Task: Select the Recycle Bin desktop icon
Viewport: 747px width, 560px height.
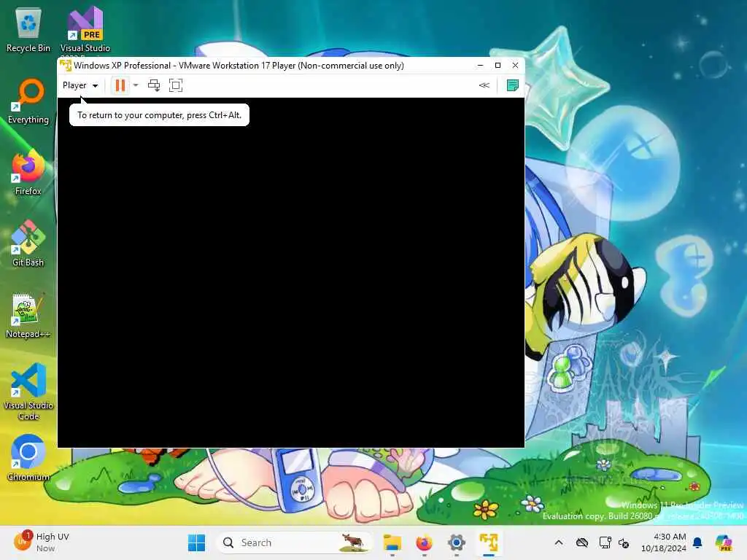Action: click(x=28, y=30)
